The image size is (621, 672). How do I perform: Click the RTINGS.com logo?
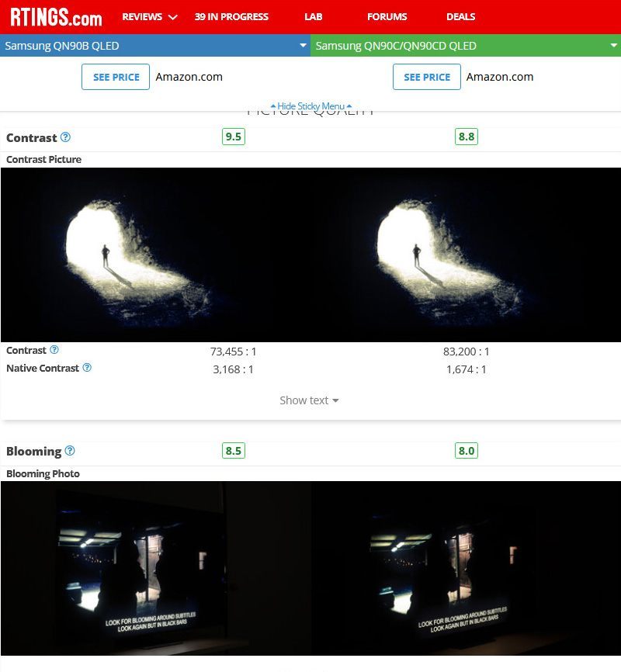click(x=56, y=17)
